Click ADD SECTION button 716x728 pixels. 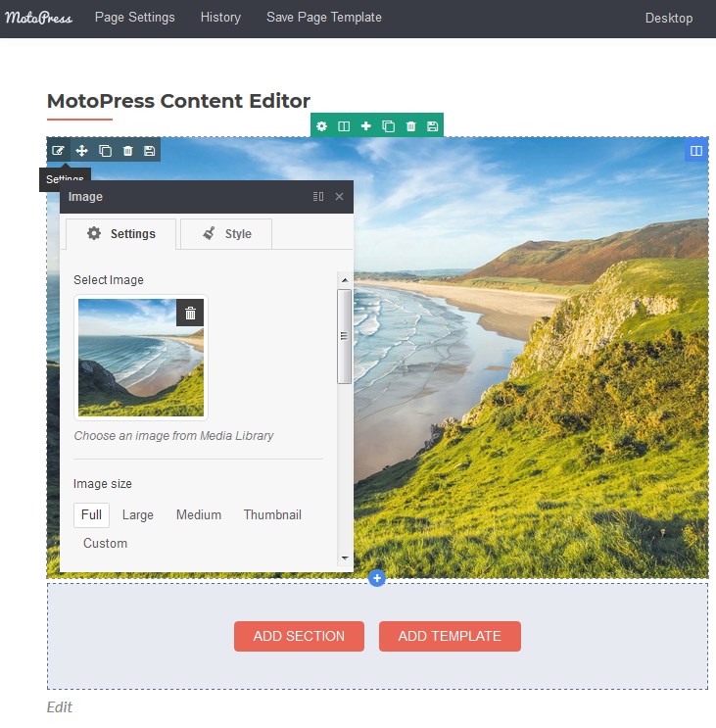(299, 636)
